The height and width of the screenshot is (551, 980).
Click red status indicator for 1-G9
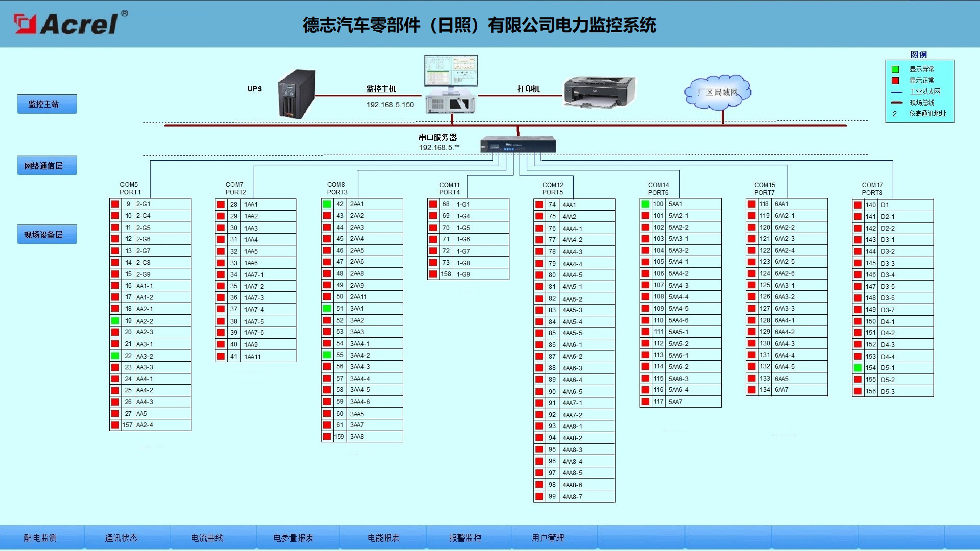pyautogui.click(x=433, y=274)
